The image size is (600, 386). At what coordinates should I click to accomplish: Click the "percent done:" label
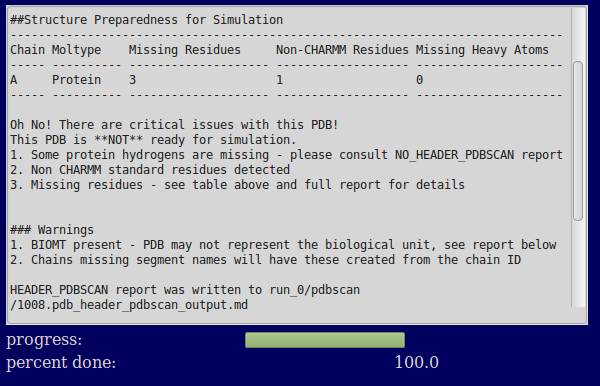61,362
